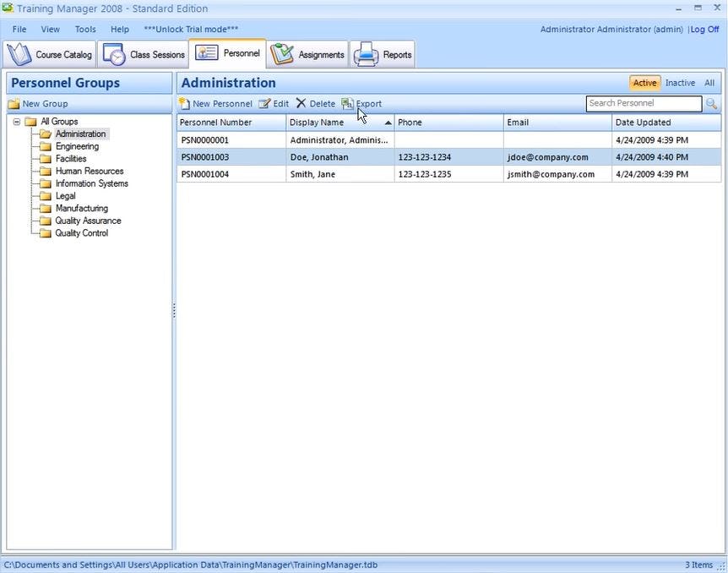Click the Reports printer icon
The height and width of the screenshot is (573, 728).
364,52
